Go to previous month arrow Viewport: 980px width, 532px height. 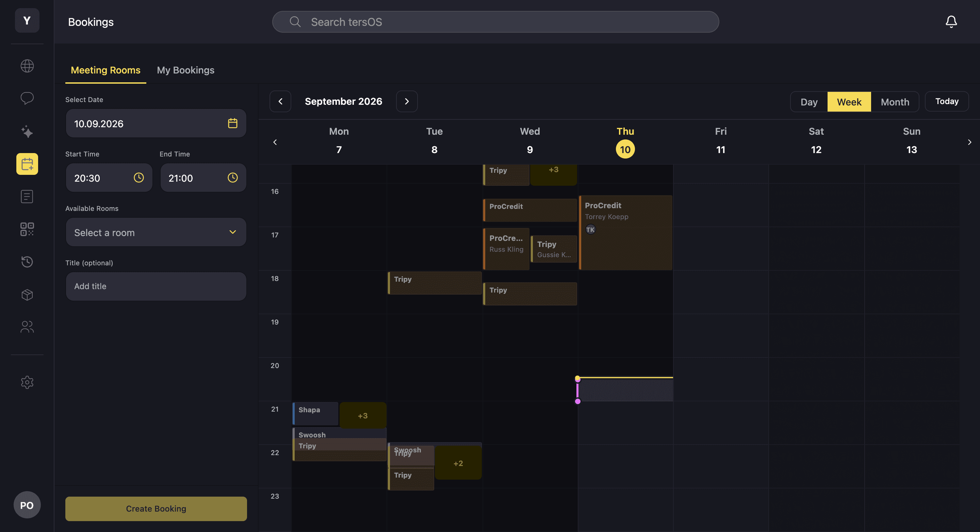point(280,101)
